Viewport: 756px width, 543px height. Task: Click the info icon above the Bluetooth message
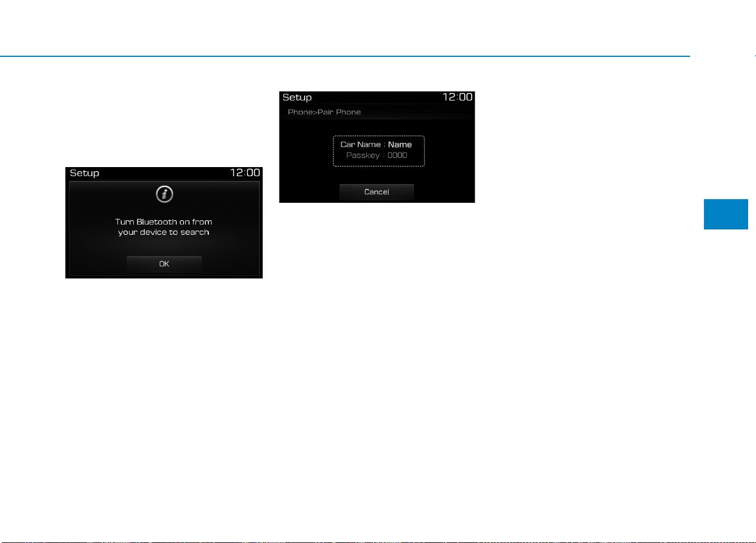(164, 194)
